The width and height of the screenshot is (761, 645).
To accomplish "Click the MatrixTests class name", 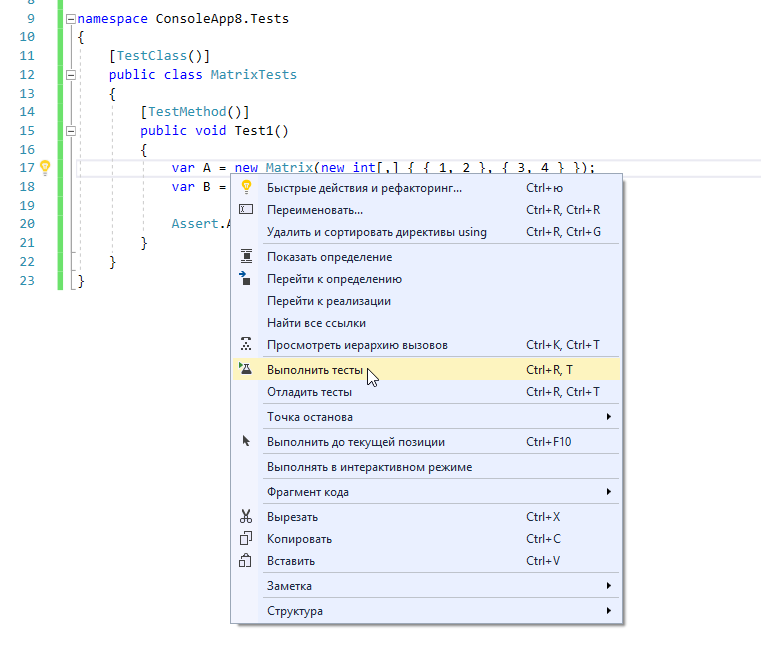I will pyautogui.click(x=253, y=75).
